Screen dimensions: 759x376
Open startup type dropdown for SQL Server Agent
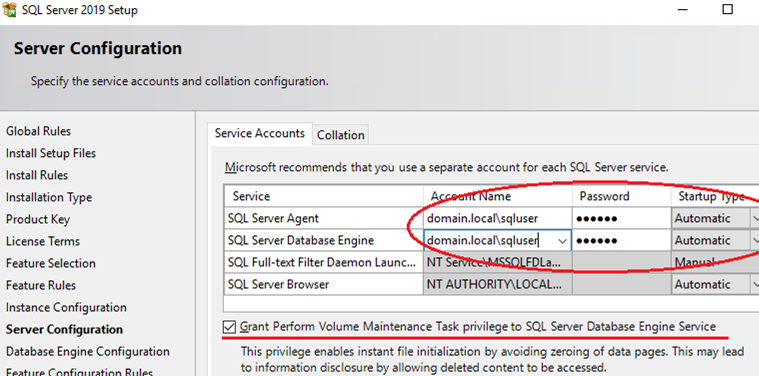pos(754,218)
